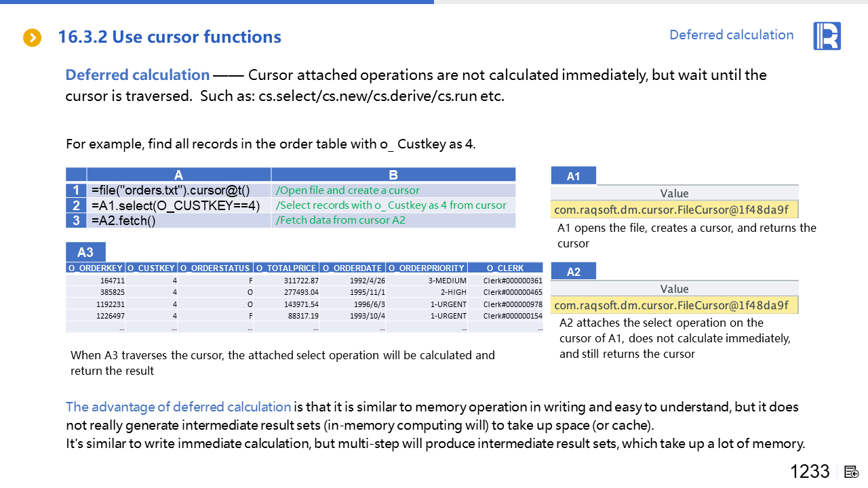The width and height of the screenshot is (868, 488).
Task: Click column header A in the code grid
Action: point(178,175)
